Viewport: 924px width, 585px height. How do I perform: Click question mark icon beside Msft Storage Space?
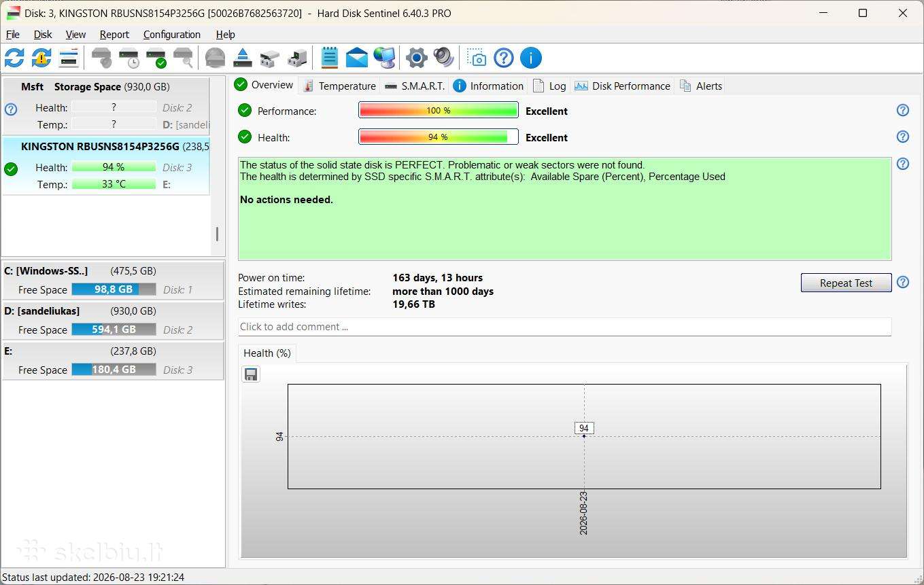click(x=10, y=109)
